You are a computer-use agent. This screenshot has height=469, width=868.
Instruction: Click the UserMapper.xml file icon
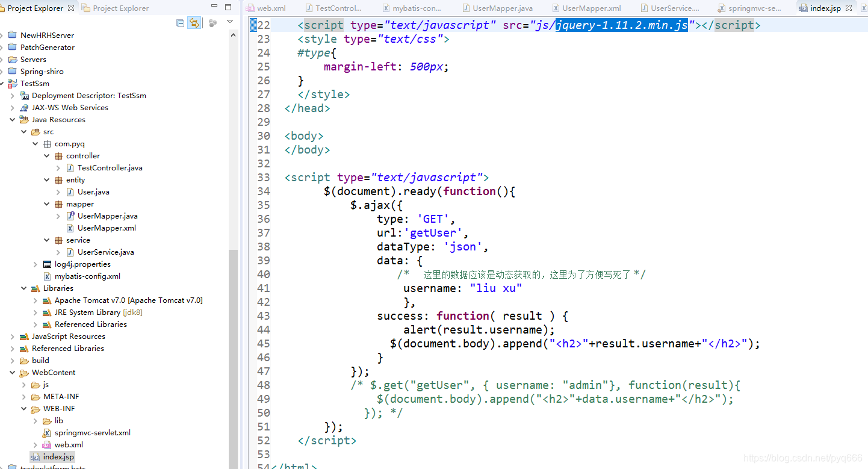click(70, 228)
